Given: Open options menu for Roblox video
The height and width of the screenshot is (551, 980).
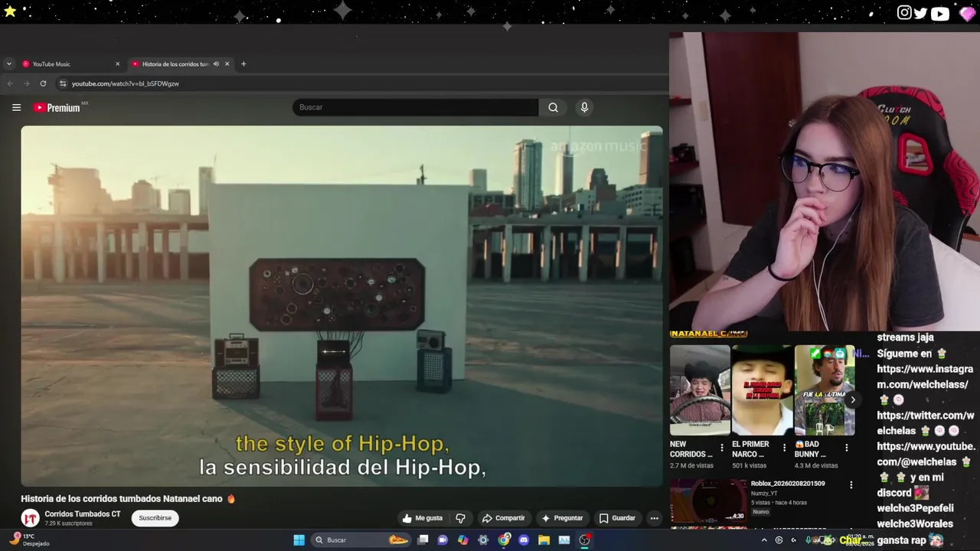Looking at the screenshot, I should click(x=851, y=484).
